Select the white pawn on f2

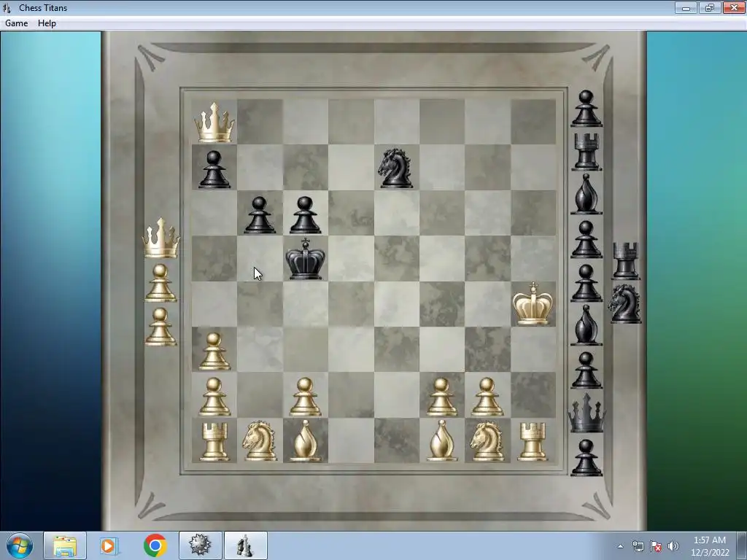441,397
